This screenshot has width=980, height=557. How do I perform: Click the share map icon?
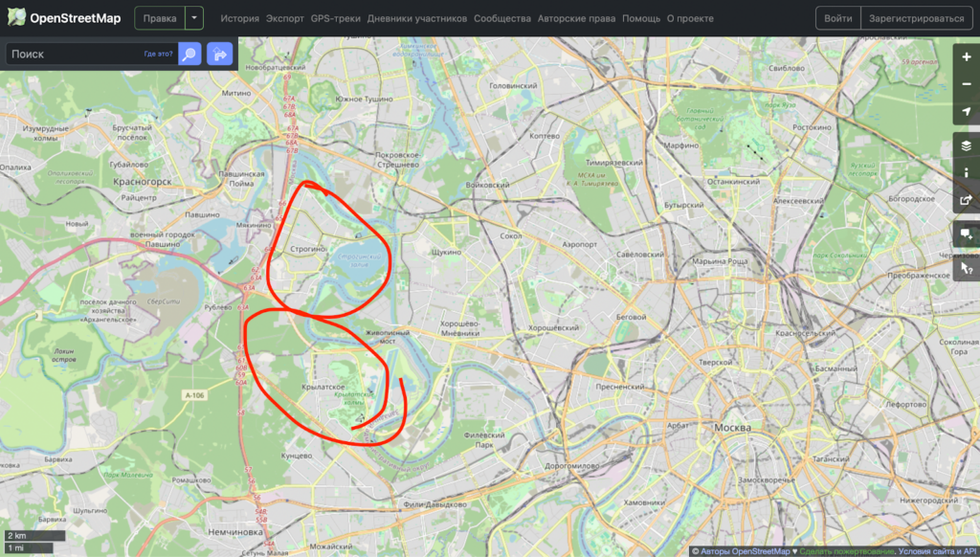click(966, 201)
